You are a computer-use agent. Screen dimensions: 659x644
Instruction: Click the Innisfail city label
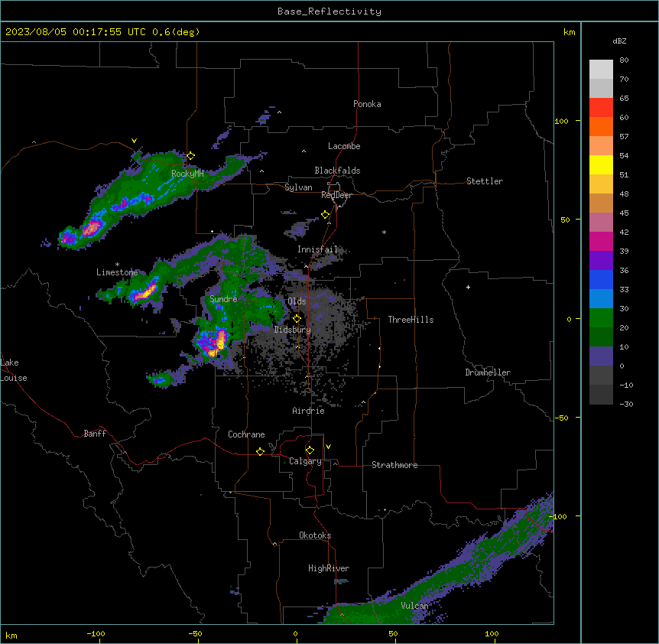click(x=317, y=249)
